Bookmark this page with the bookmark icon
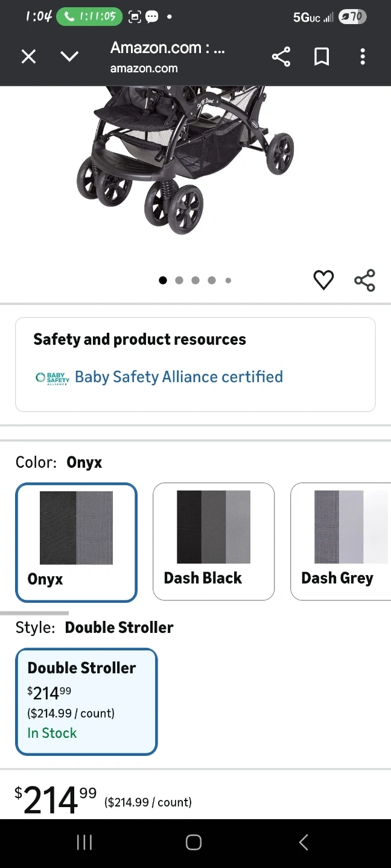Image resolution: width=391 pixels, height=868 pixels. click(322, 57)
